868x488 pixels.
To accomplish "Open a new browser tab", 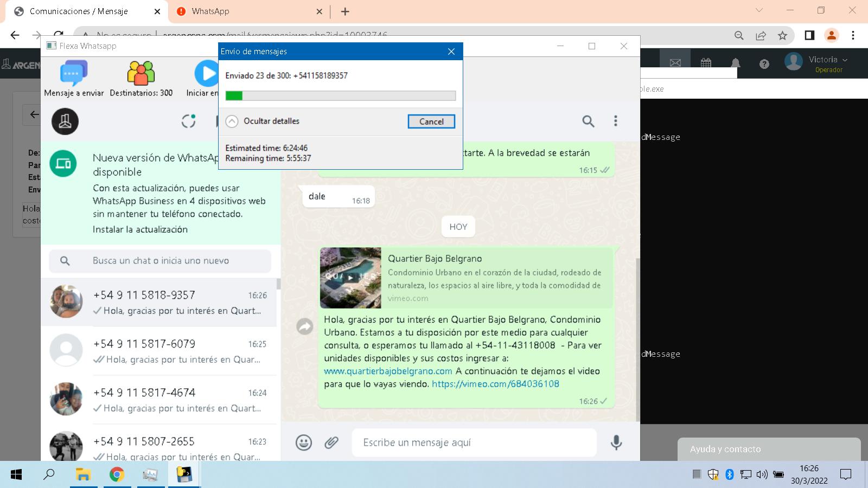I will coord(345,11).
